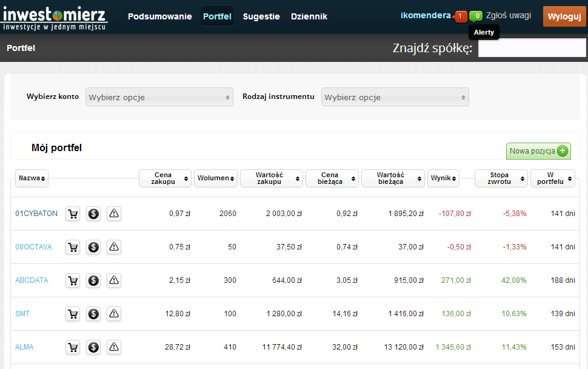Sort by Cena bieżąca column
Viewport: 588px width, 369px height.
tap(332, 178)
